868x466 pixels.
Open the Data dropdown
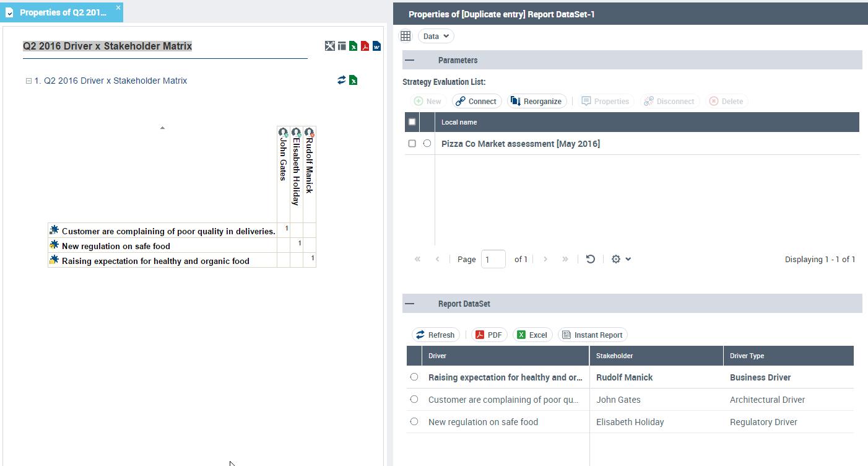pos(436,36)
